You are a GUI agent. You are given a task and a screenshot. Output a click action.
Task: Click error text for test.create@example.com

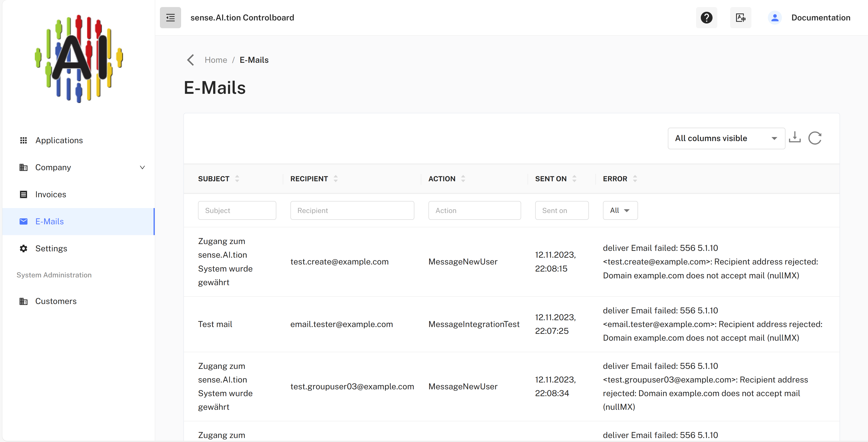pyautogui.click(x=710, y=262)
